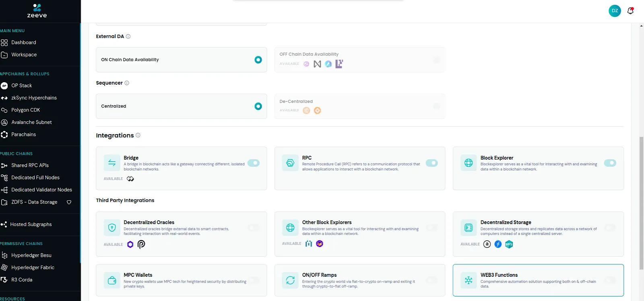Select ON Chain Data Availability radio
Image resolution: width=644 pixels, height=301 pixels.
click(x=258, y=60)
